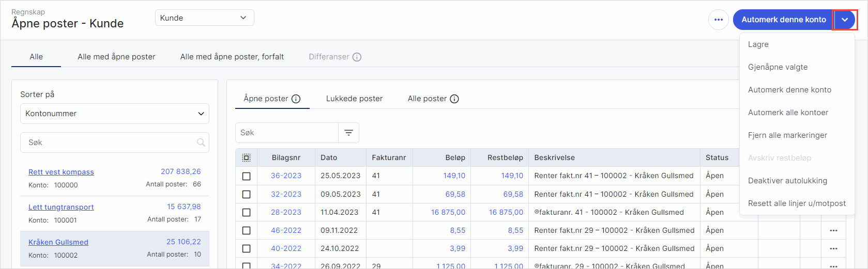The height and width of the screenshot is (269, 868).
Task: Switch to Lukkede poster tab
Action: click(x=354, y=99)
